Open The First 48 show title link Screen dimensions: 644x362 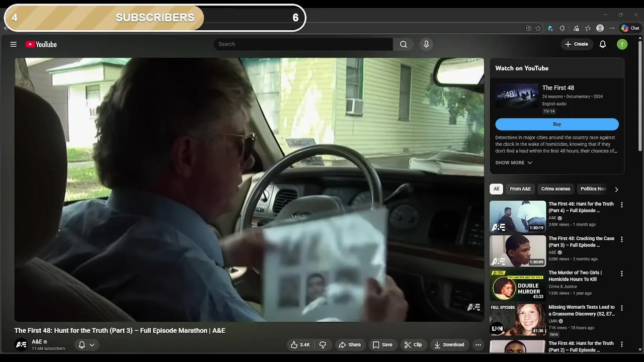click(558, 88)
